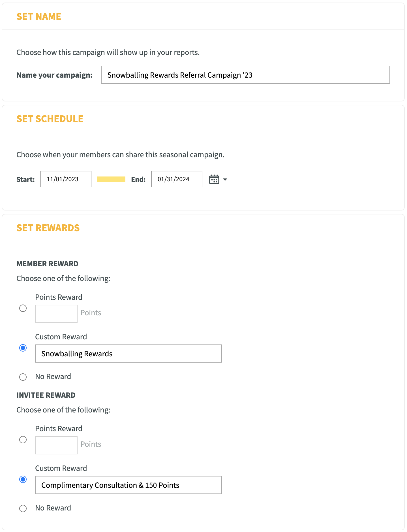Click the Invitee points amount box
The image size is (407, 532).
[56, 445]
